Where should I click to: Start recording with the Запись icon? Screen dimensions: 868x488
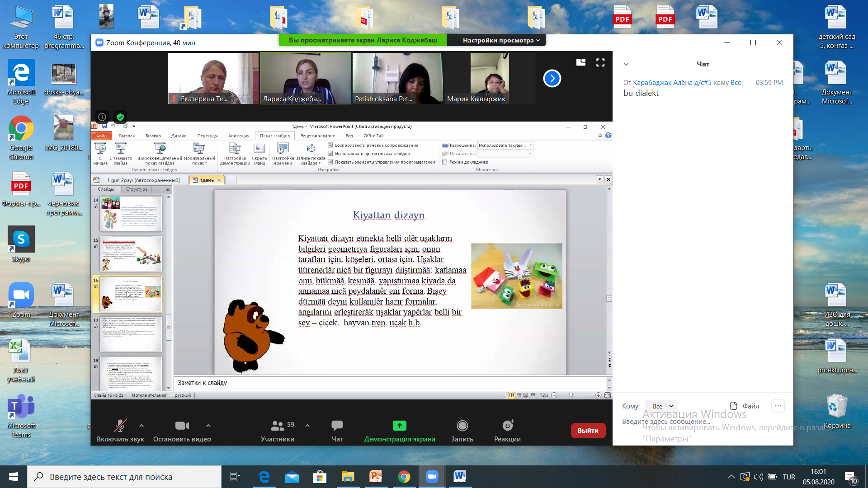coord(462,426)
